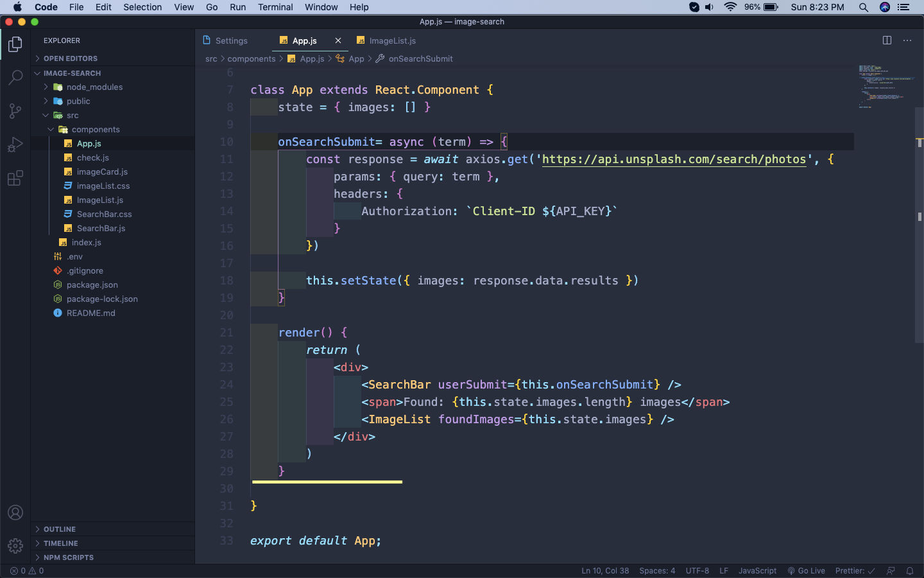Click the LF end of line selector
The height and width of the screenshot is (578, 924).
(724, 571)
